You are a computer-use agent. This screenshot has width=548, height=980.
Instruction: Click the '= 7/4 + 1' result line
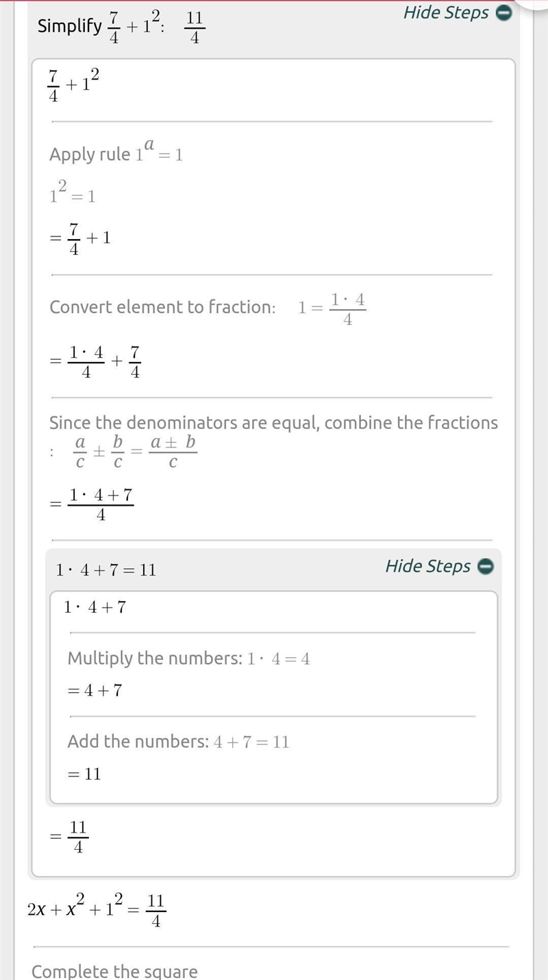80,239
